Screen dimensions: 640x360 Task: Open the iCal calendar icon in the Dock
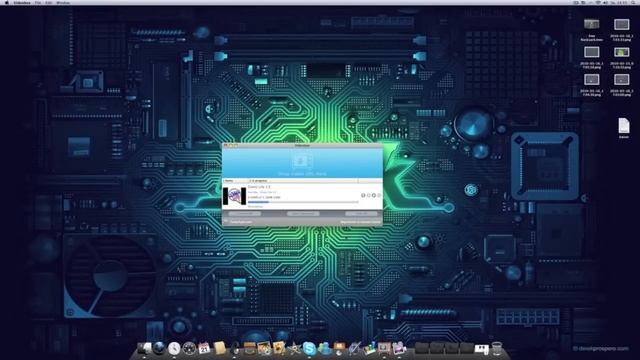204,348
